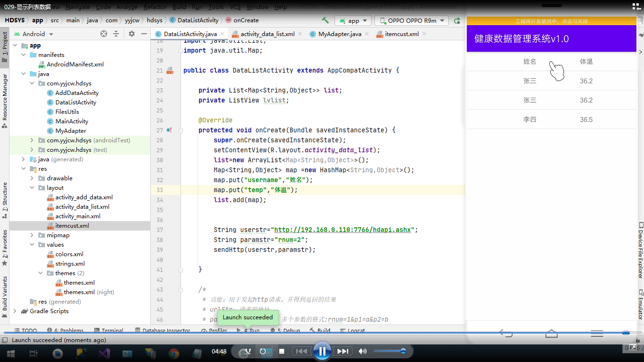
Task: Open Task View on the taskbar
Action: [34, 353]
